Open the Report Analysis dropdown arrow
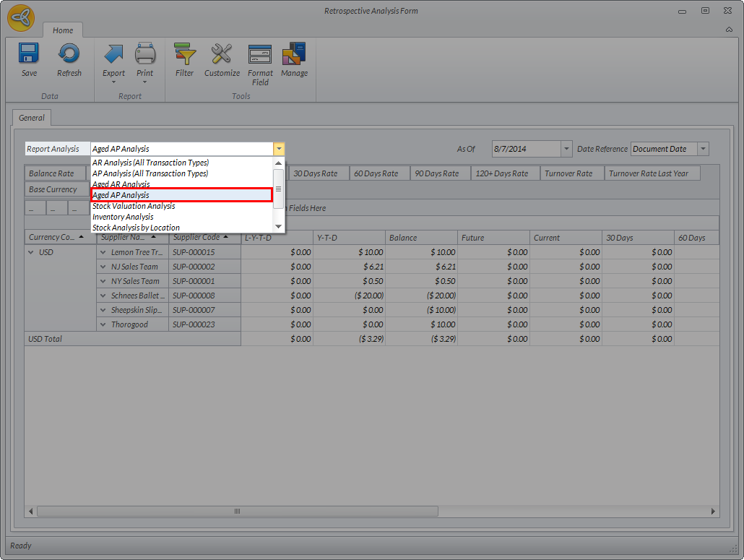Viewport: 744px width, 560px height. [279, 149]
